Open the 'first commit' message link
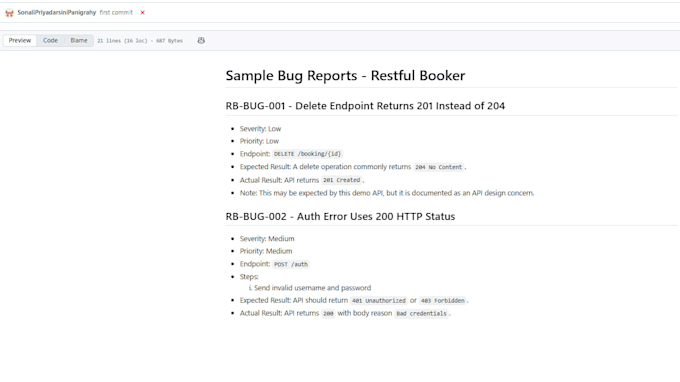 116,13
